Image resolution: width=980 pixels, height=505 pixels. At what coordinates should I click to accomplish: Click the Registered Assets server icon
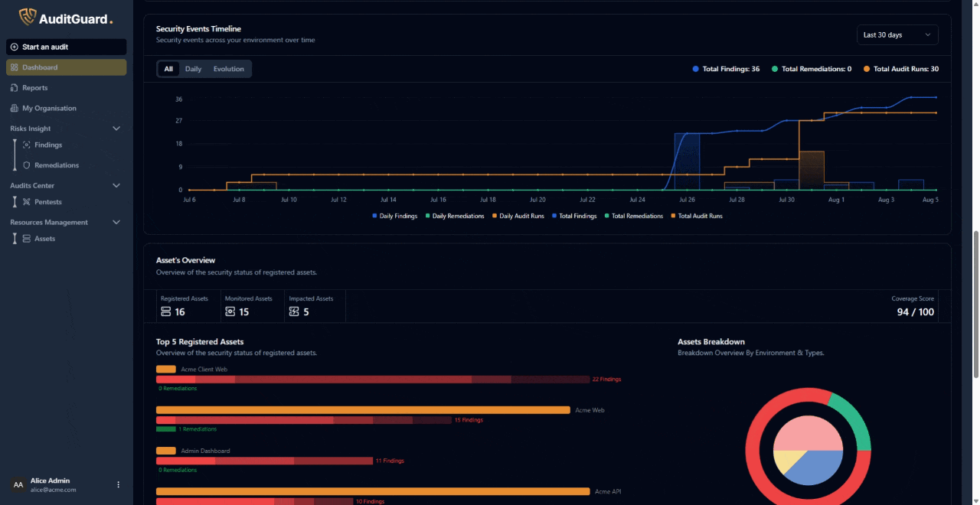pos(166,311)
